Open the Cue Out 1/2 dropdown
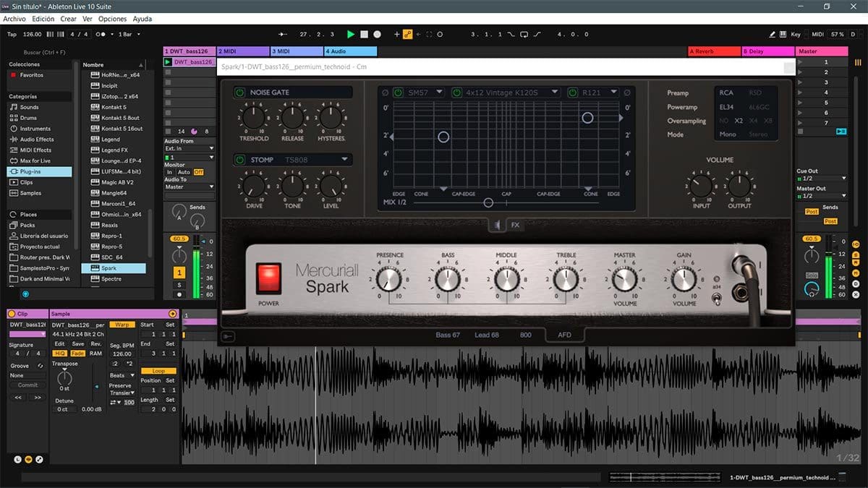 click(x=822, y=178)
